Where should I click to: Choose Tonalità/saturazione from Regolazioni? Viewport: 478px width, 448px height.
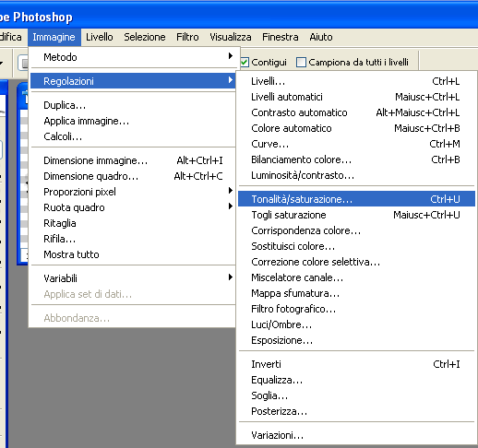pos(356,199)
